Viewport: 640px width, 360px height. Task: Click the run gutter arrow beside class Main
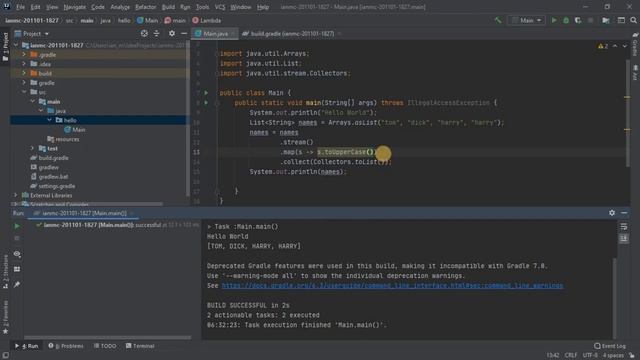click(206, 93)
